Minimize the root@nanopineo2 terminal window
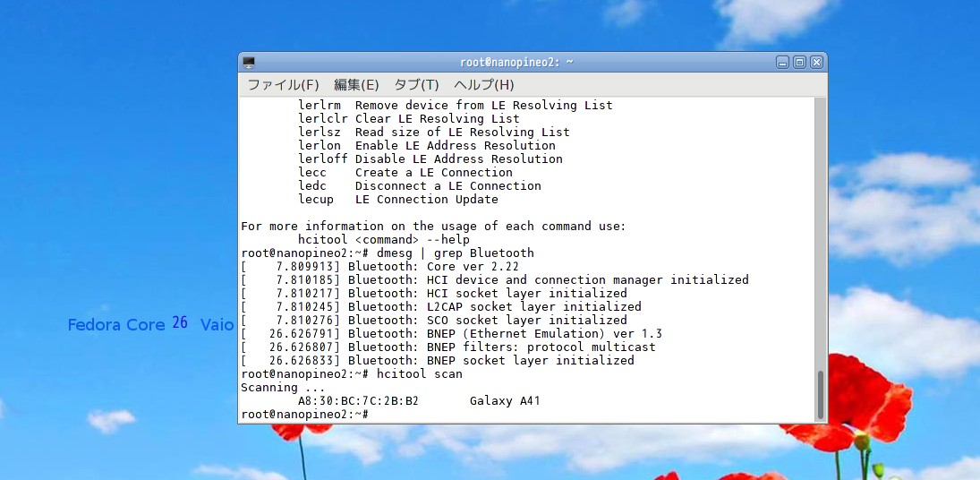This screenshot has height=480, width=980. [x=782, y=63]
